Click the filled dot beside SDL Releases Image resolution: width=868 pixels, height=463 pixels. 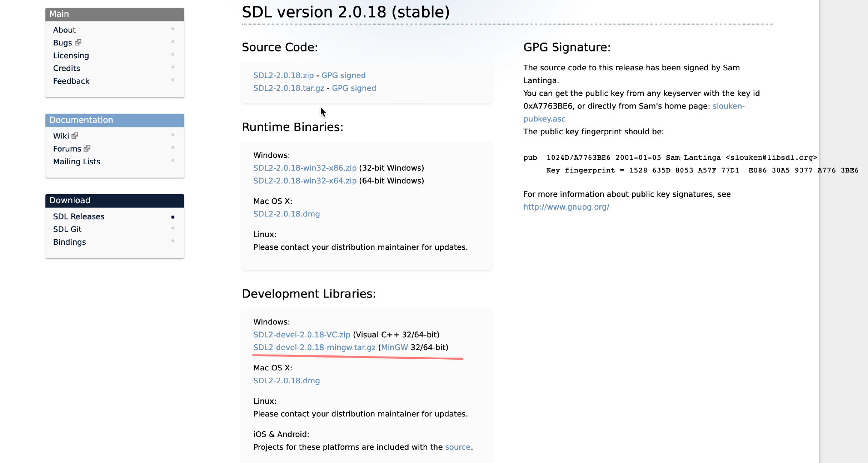[x=173, y=216]
